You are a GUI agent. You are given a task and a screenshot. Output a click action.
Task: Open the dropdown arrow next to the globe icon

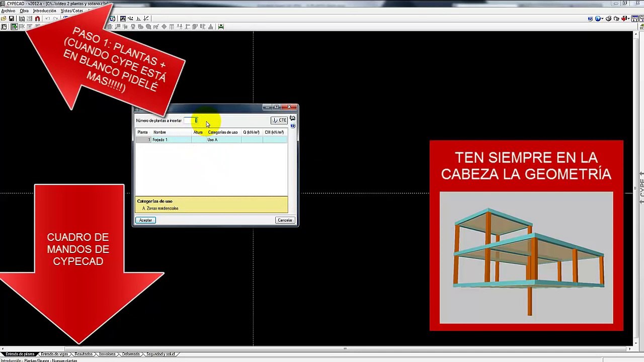(x=603, y=19)
